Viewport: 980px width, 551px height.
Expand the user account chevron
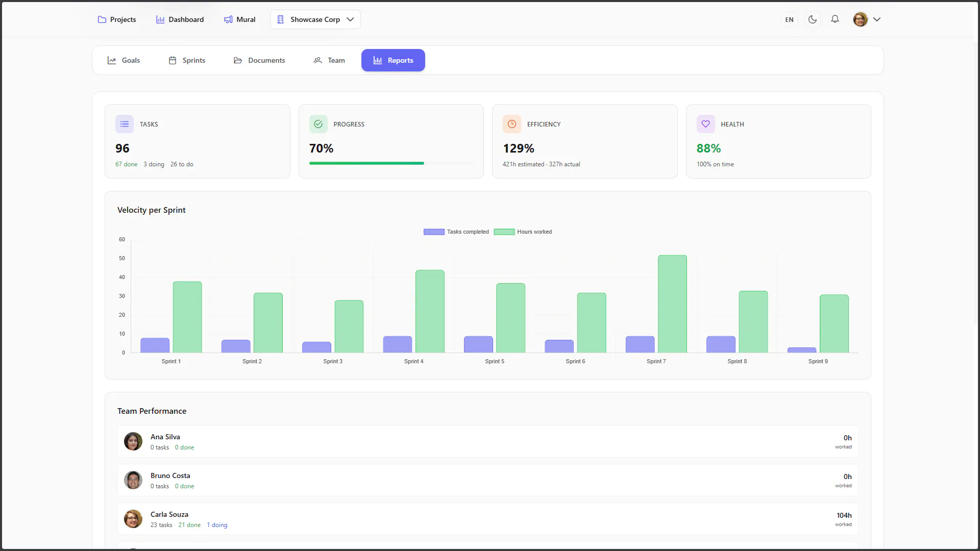877,19
